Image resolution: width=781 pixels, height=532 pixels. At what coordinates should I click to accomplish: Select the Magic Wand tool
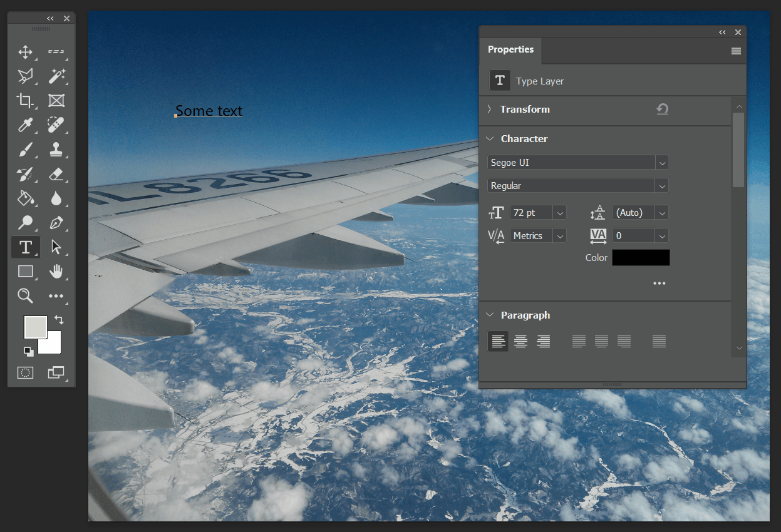tap(56, 76)
